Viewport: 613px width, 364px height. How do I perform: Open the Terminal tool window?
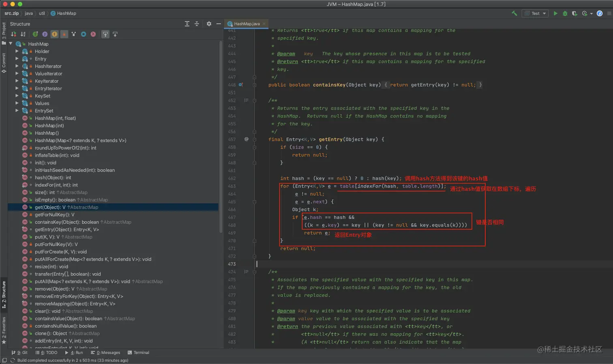tap(138, 353)
